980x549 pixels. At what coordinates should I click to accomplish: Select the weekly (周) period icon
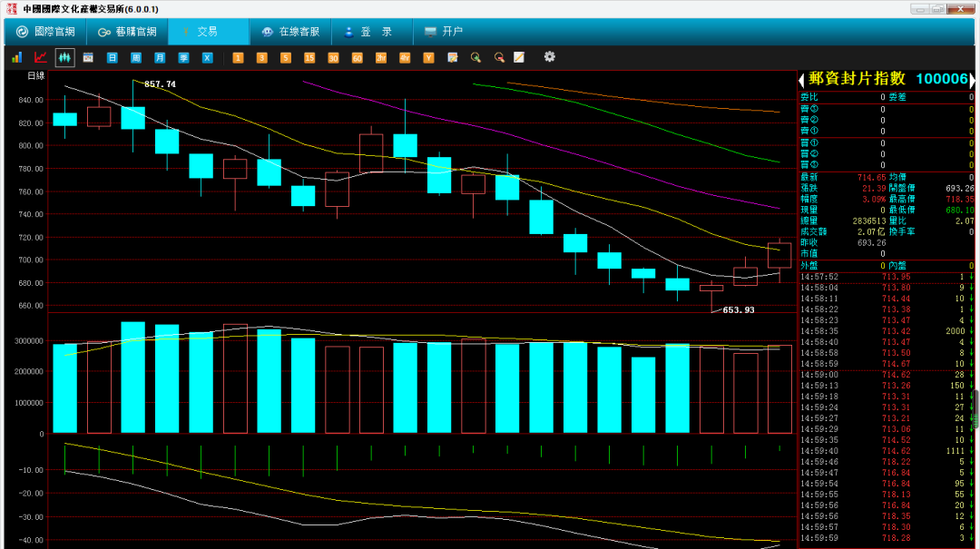coord(135,57)
